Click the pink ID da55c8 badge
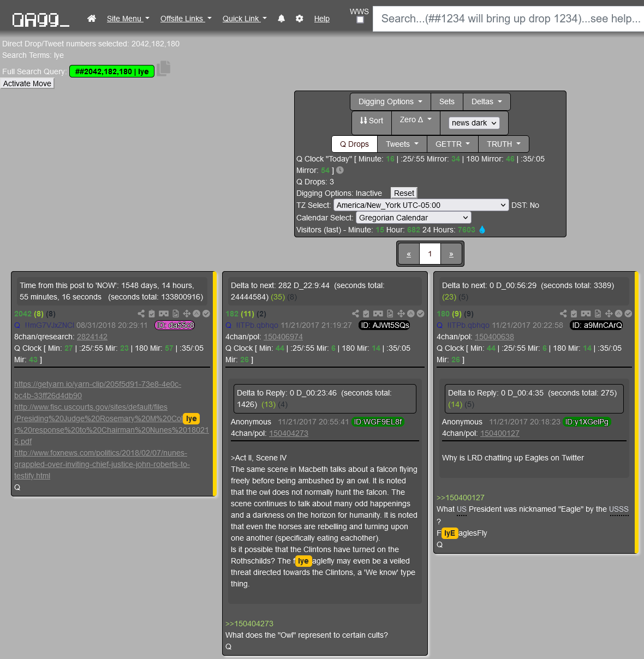The height and width of the screenshot is (659, 644). tap(175, 325)
